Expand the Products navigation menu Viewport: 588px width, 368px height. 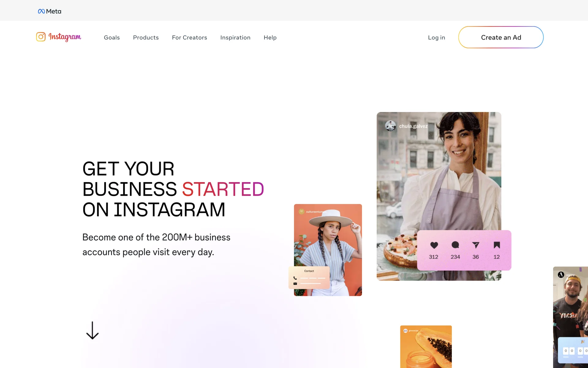(146, 37)
